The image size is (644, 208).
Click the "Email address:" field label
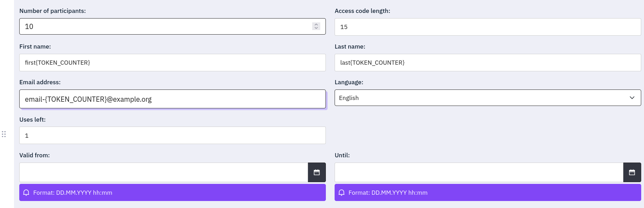click(40, 82)
